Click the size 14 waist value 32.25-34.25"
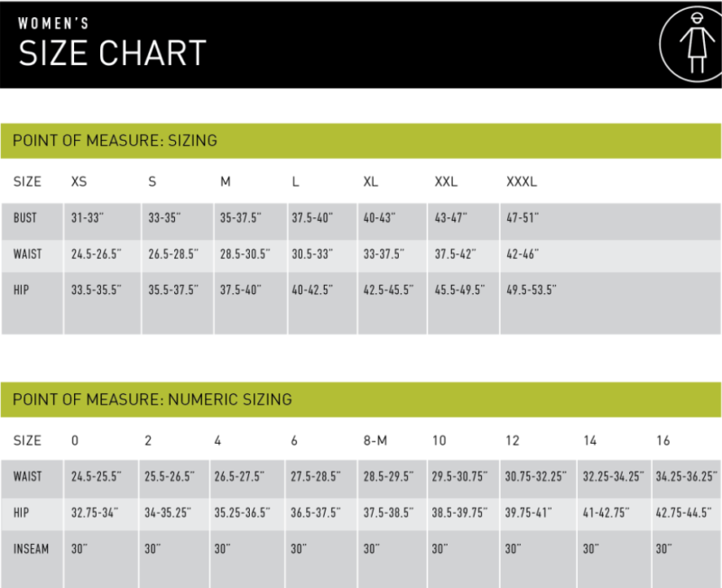The image size is (722, 588). pyautogui.click(x=613, y=476)
